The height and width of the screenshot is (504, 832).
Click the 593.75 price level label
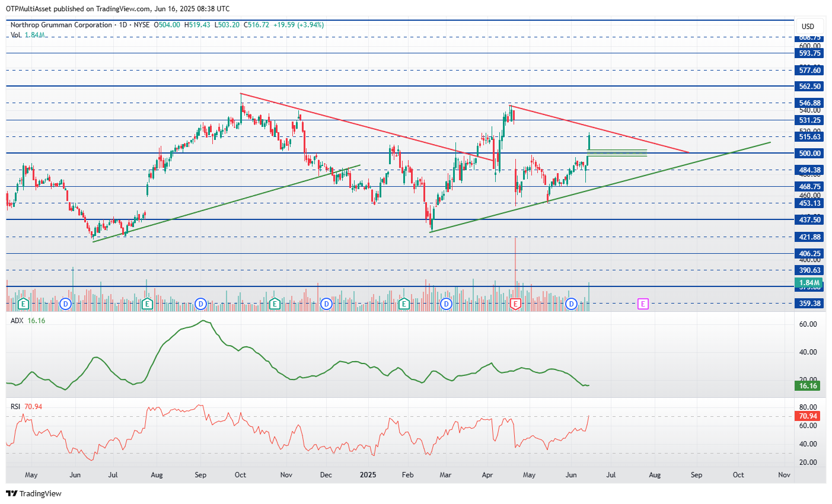tap(810, 53)
